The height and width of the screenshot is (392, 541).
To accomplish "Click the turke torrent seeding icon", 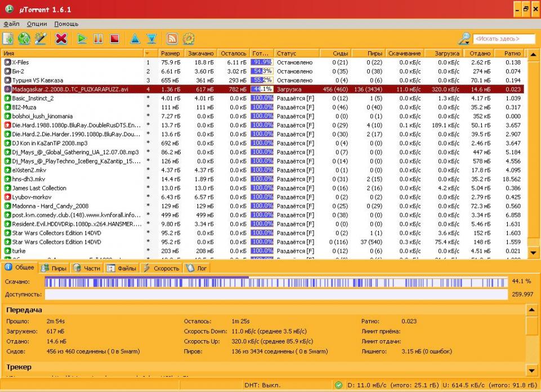I will click(x=7, y=251).
